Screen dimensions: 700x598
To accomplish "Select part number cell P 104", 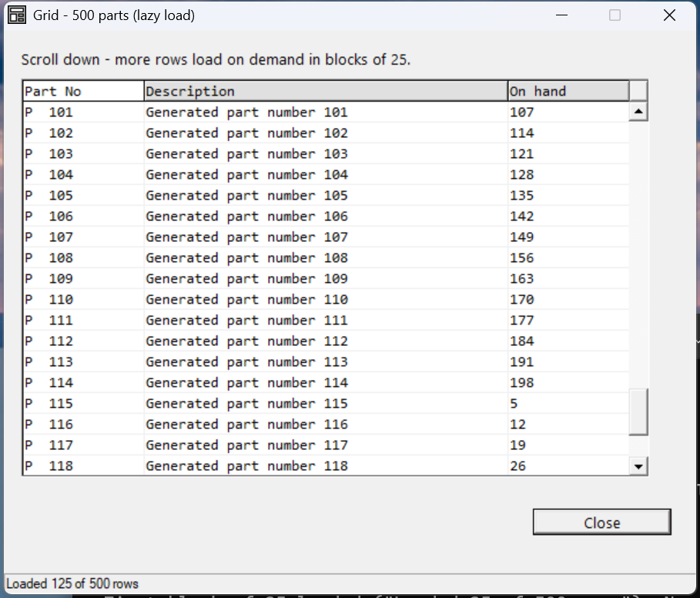I will click(83, 175).
